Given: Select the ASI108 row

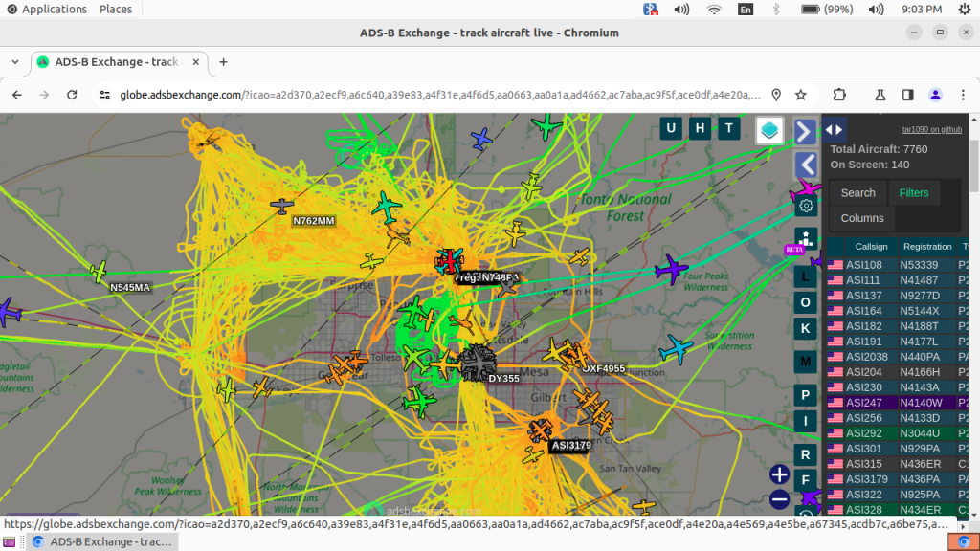Looking at the screenshot, I should click(x=898, y=265).
